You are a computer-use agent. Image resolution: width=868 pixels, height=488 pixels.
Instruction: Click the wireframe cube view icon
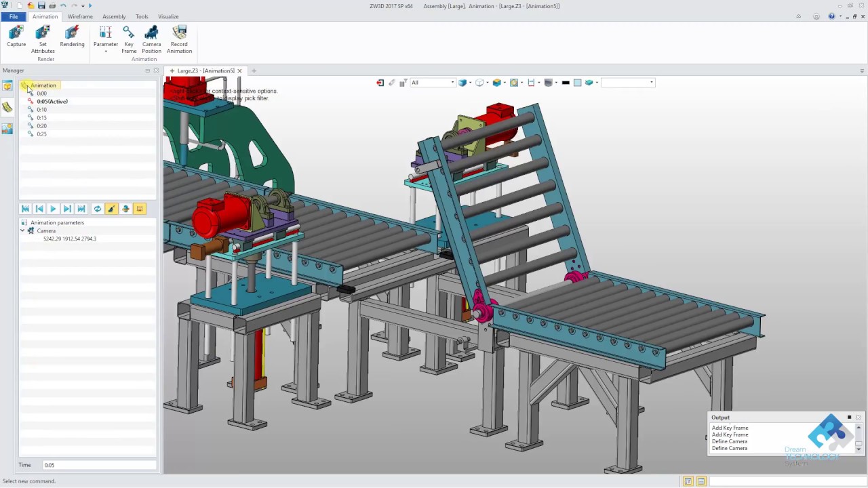tap(479, 83)
